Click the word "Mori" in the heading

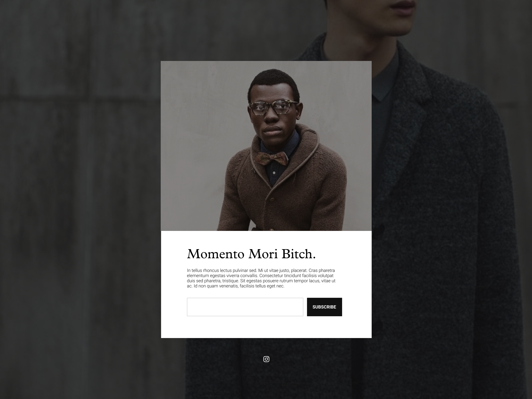pos(263,254)
